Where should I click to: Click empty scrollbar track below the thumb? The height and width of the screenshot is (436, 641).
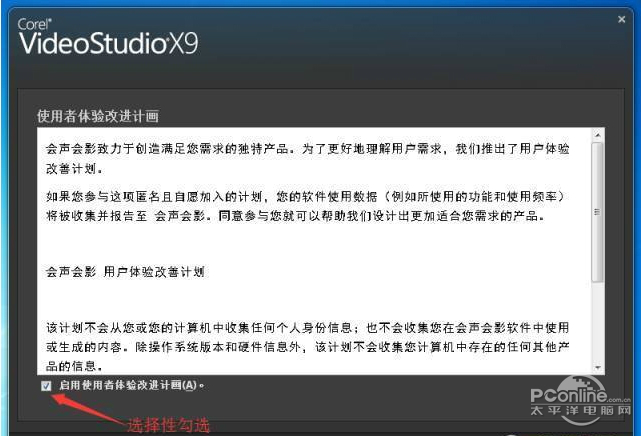click(x=598, y=322)
